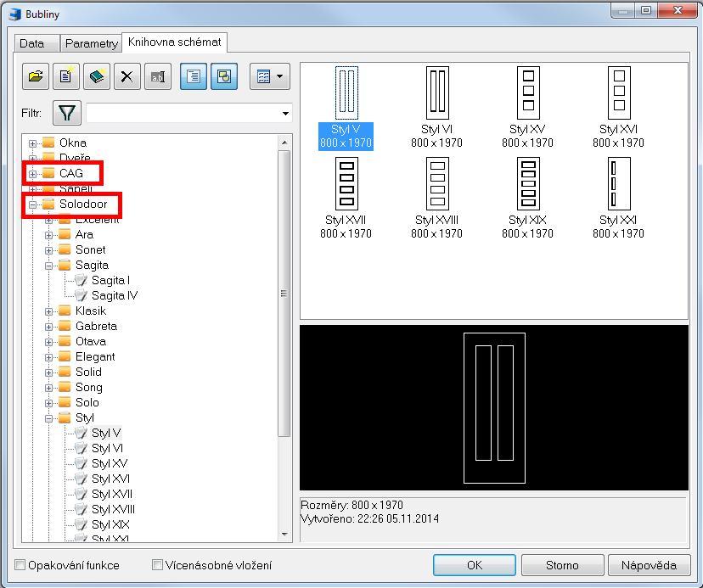Toggle preview panel view button

coord(224,76)
